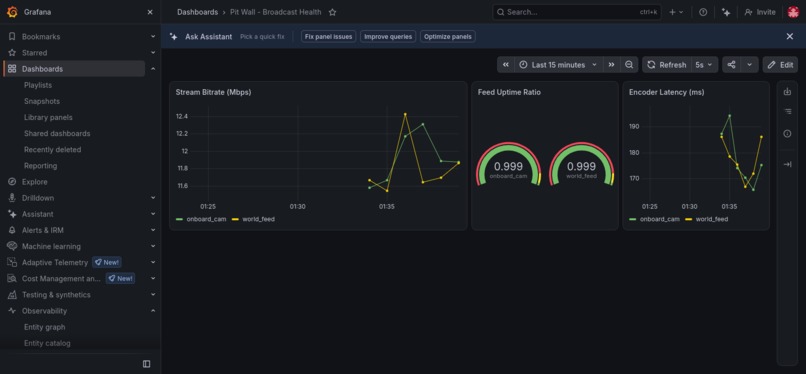Click the share dashboard icon

[x=732, y=65]
